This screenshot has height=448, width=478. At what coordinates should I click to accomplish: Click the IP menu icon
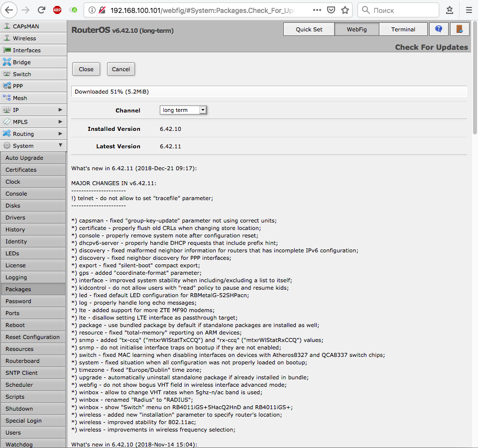6,110
